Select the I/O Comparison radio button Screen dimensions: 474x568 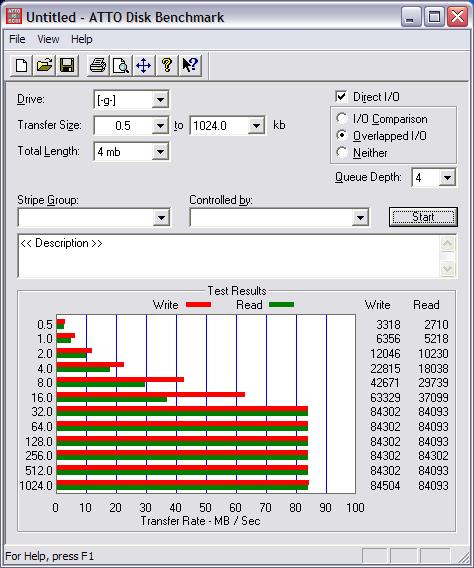click(341, 118)
